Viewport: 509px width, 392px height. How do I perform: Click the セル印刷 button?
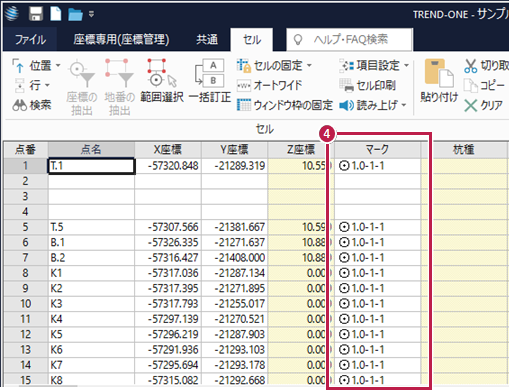point(367,85)
